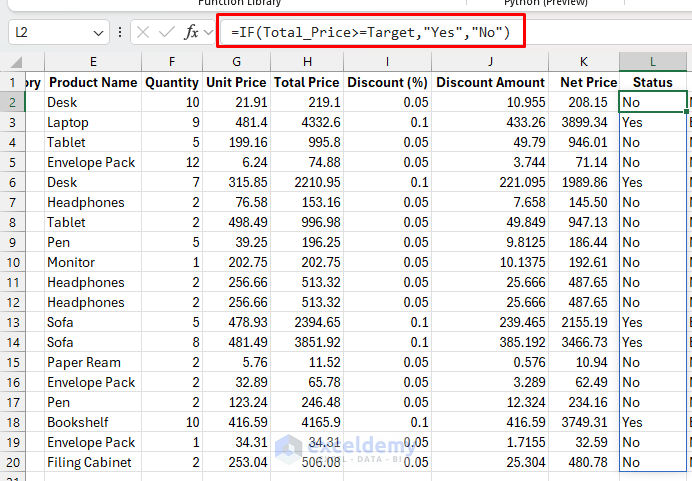Viewport: 692px width, 481px height.
Task: Click the 'Total Price' header cell
Action: coord(307,83)
